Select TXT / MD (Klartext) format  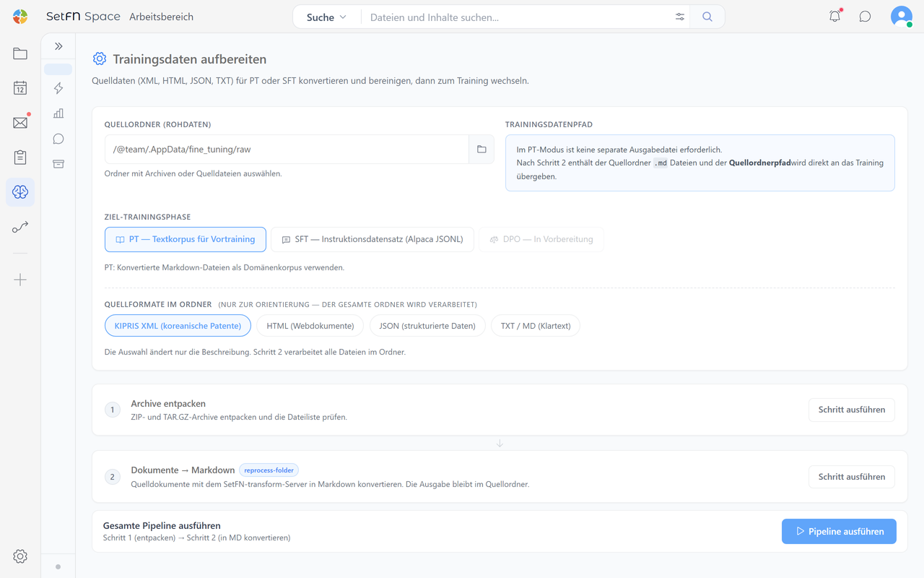[x=536, y=326]
